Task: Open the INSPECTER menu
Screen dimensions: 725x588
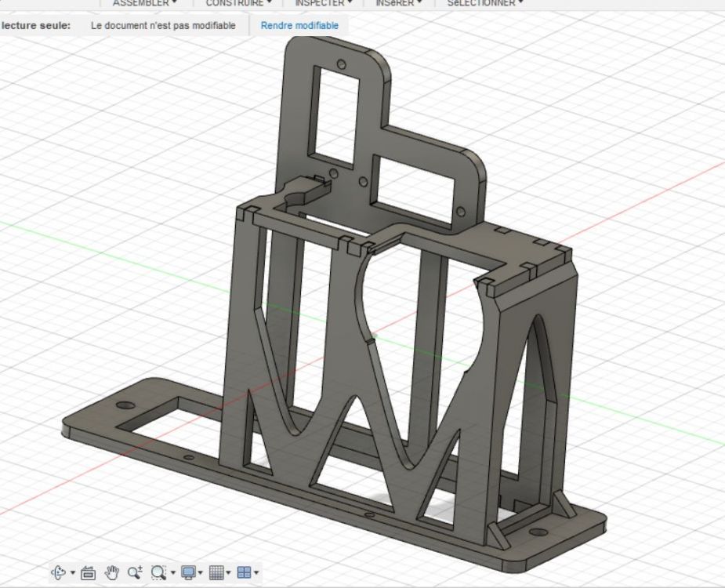Action: point(324,3)
